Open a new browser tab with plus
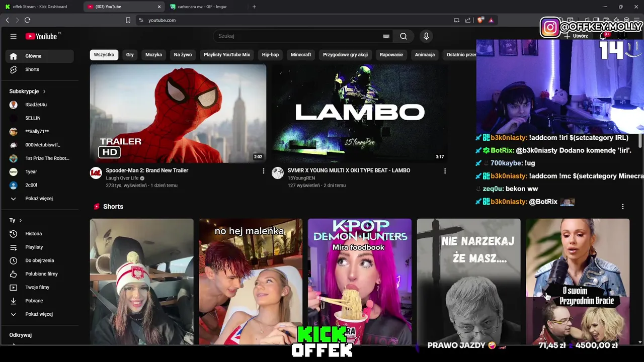This screenshot has height=362, width=644. tap(254, 7)
